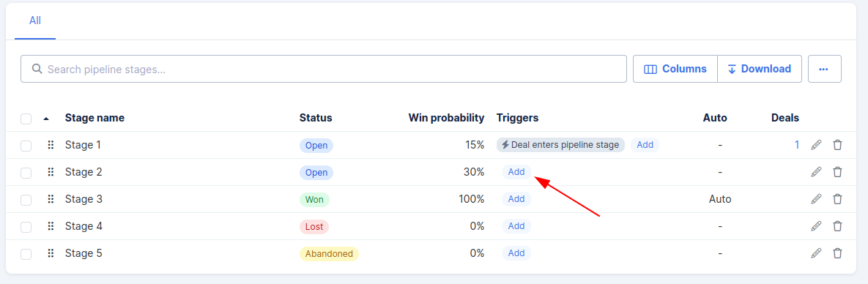Sort by the Win probability column header
This screenshot has width=868, height=284.
446,118
